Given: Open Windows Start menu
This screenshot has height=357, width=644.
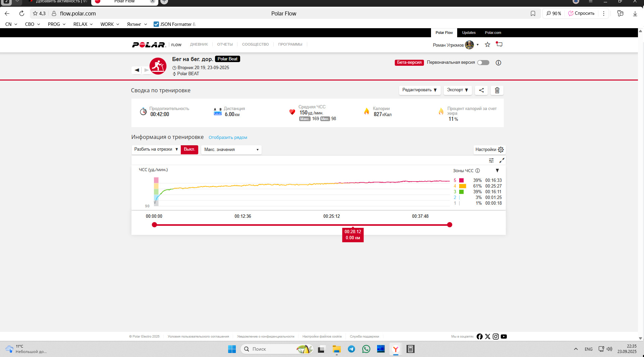Looking at the screenshot, I should click(x=232, y=349).
